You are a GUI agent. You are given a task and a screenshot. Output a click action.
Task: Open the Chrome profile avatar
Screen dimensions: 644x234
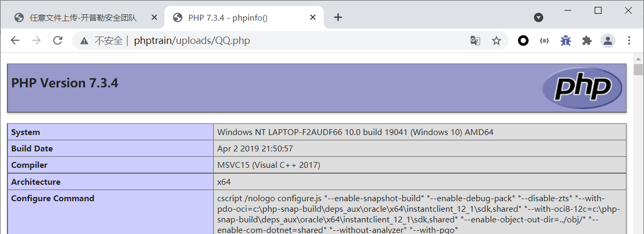pyautogui.click(x=608, y=41)
